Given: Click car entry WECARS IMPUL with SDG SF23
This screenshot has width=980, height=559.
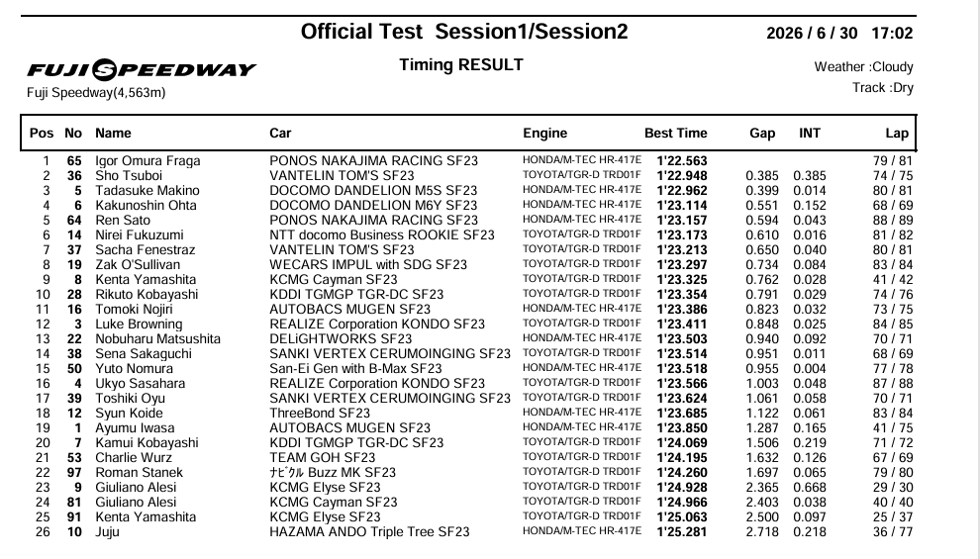Looking at the screenshot, I should [x=368, y=265].
